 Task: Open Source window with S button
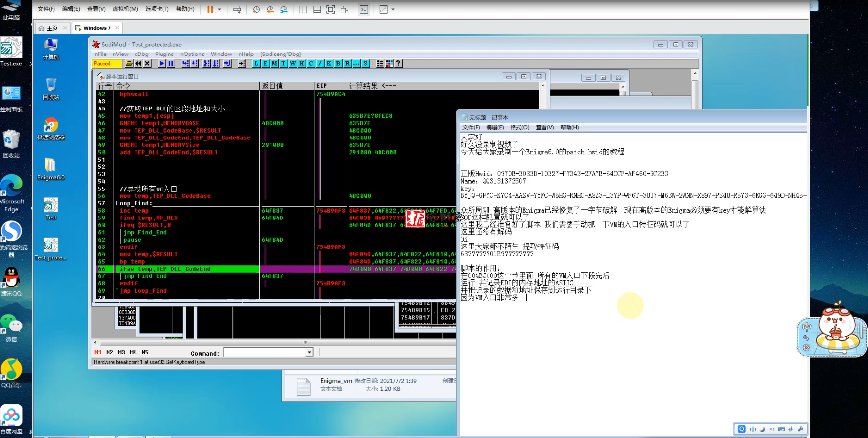coord(365,63)
